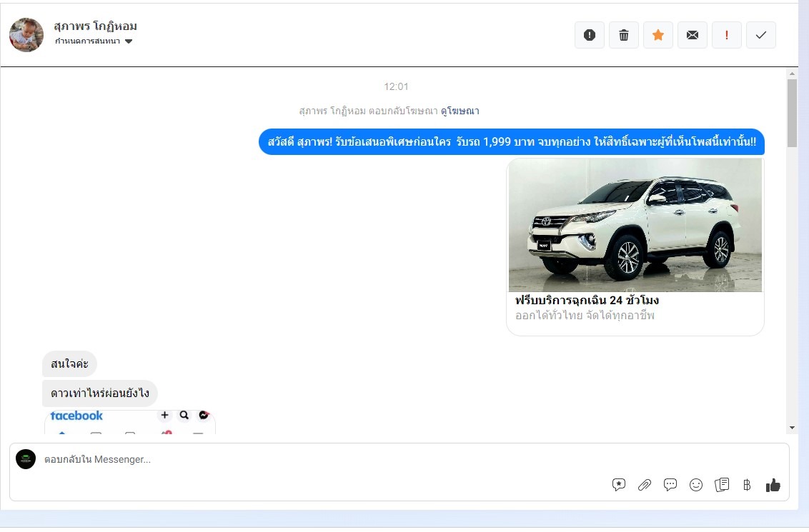Image resolution: width=809 pixels, height=532 pixels.
Task: Click the white Toyota SUV ad image
Action: tap(635, 225)
